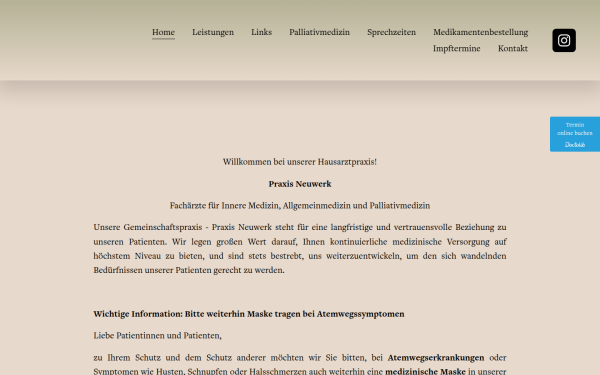The image size is (600, 375).
Task: Click the 'Wichtige Information' bold heading
Action: [x=249, y=314]
